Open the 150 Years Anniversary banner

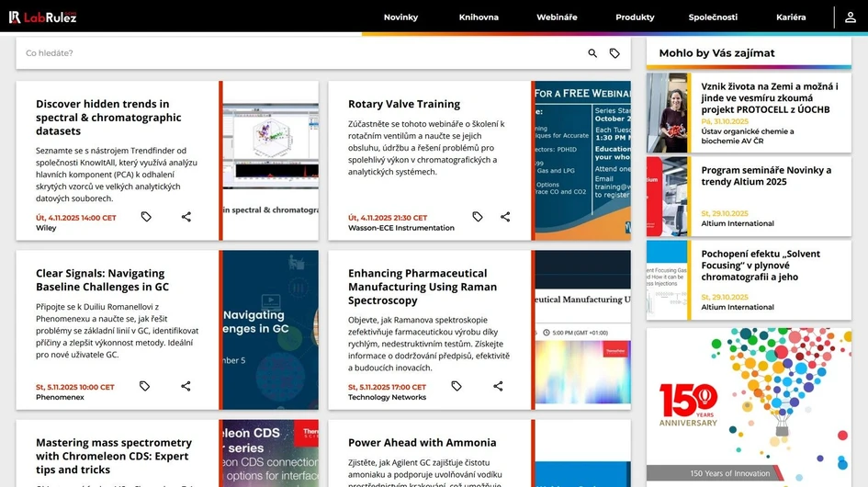coord(749,404)
